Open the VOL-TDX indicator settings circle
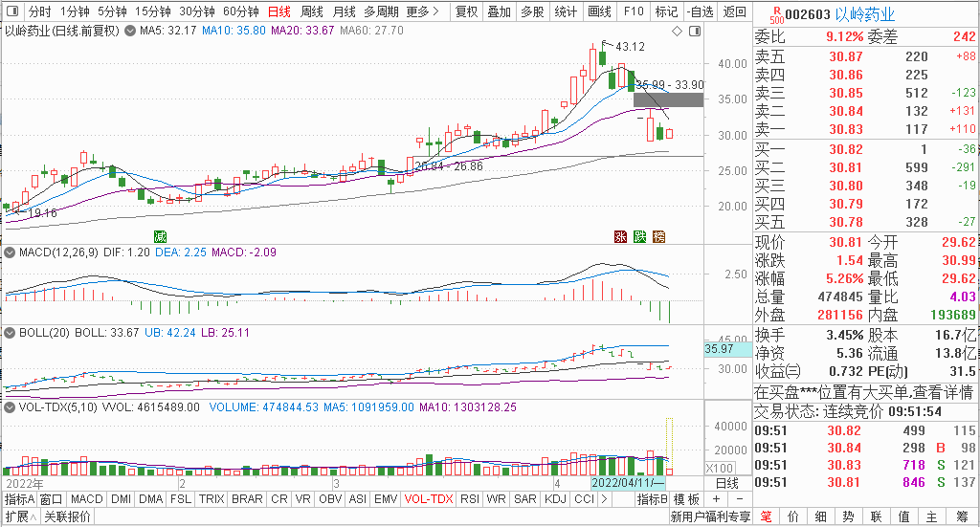The width and height of the screenshot is (980, 527). (10, 407)
